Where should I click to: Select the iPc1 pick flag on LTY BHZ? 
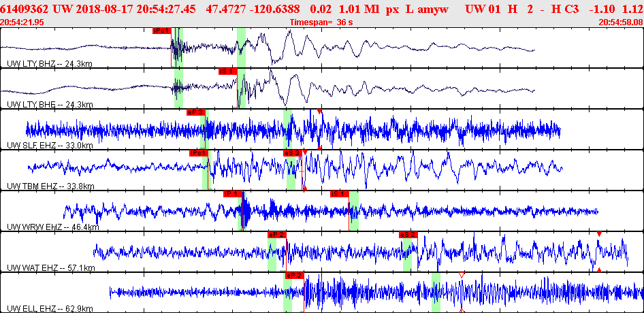tap(162, 31)
